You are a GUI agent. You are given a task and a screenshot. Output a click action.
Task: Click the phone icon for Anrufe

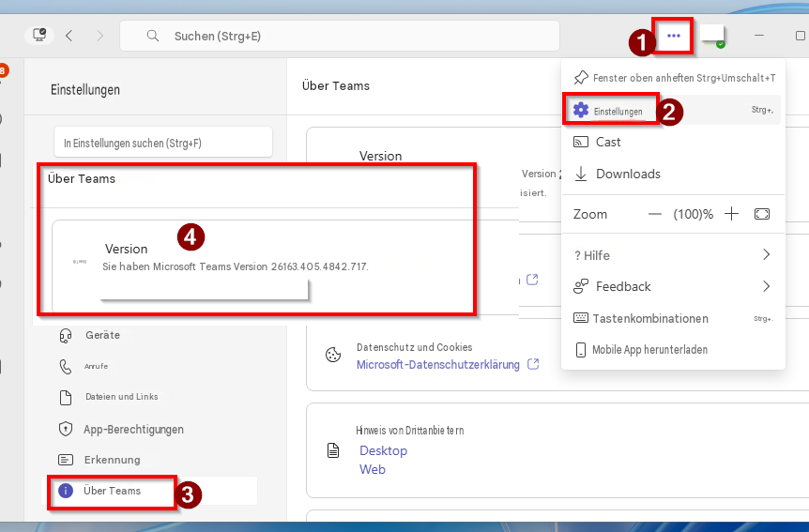click(66, 366)
